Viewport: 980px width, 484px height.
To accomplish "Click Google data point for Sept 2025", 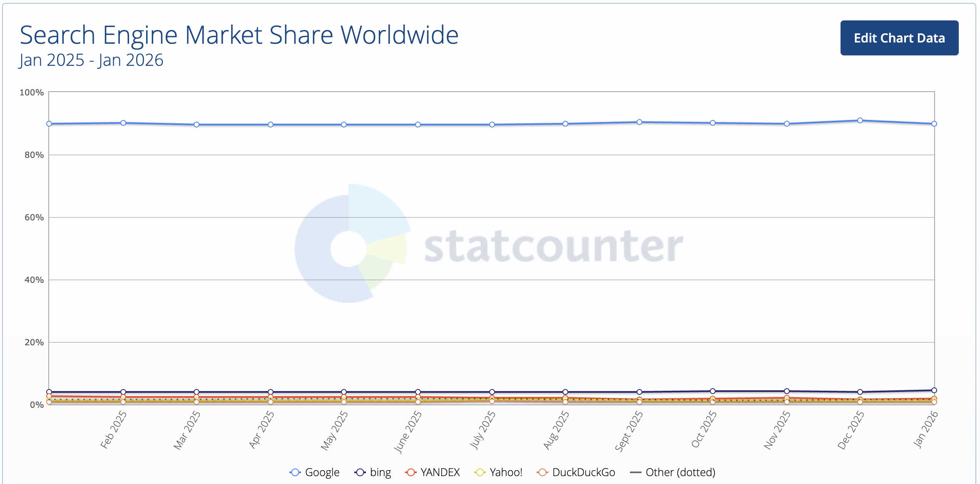I will coord(639,122).
